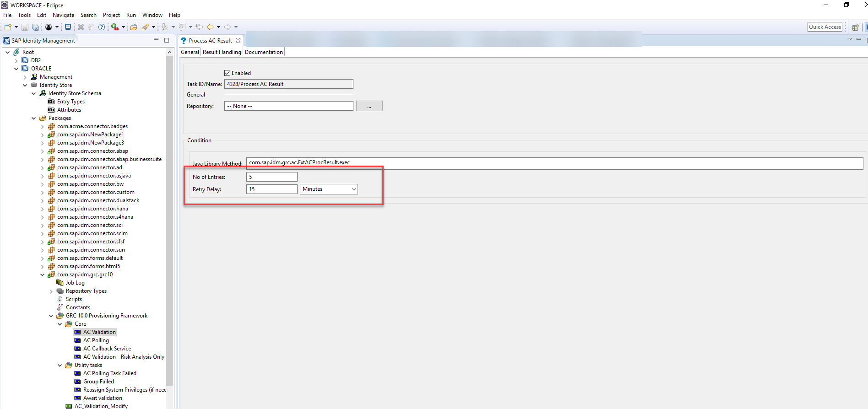This screenshot has width=868, height=409.
Task: Select AC Validation task in tree
Action: (99, 332)
